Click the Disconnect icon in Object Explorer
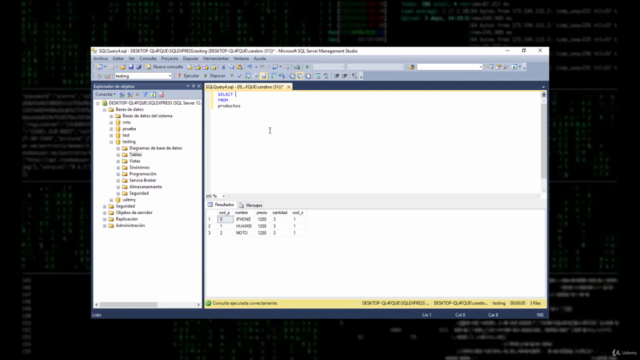Image resolution: width=640 pixels, height=360 pixels. (x=130, y=95)
